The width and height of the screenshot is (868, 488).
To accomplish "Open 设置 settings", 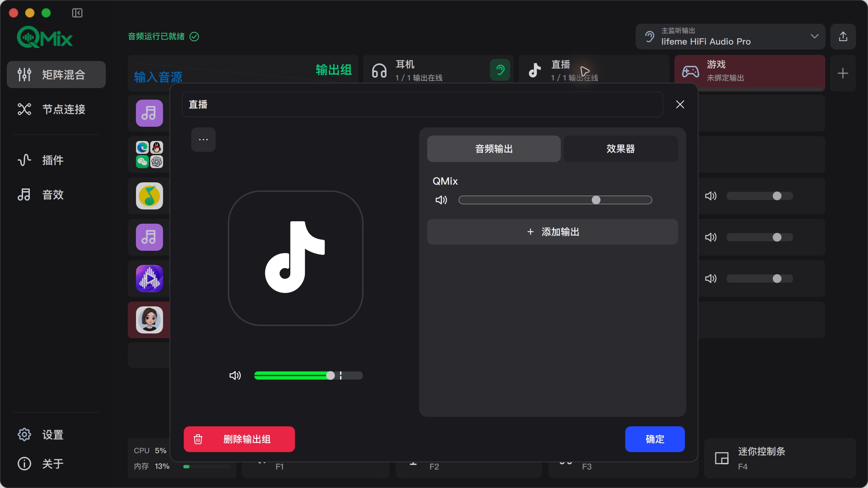I will (x=56, y=434).
